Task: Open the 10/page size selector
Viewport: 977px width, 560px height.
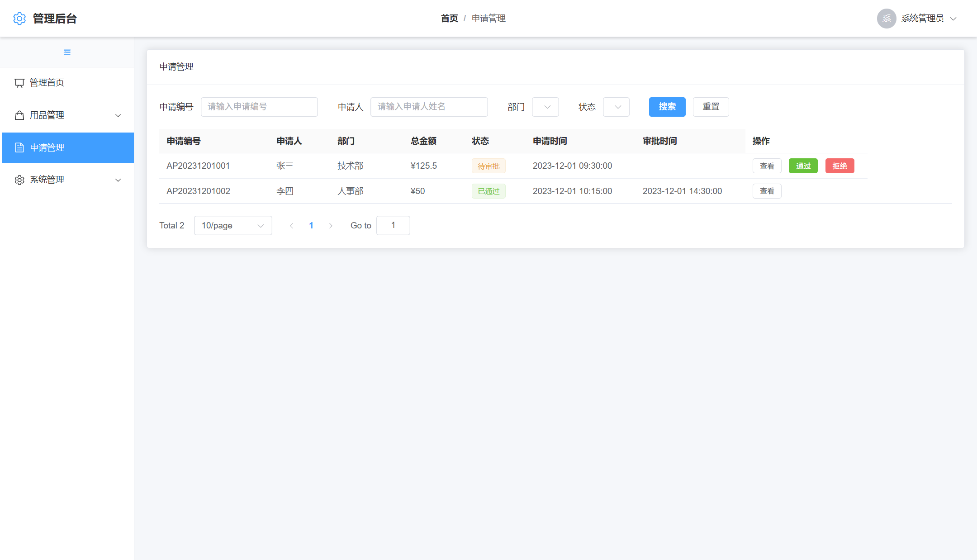Action: [x=232, y=226]
